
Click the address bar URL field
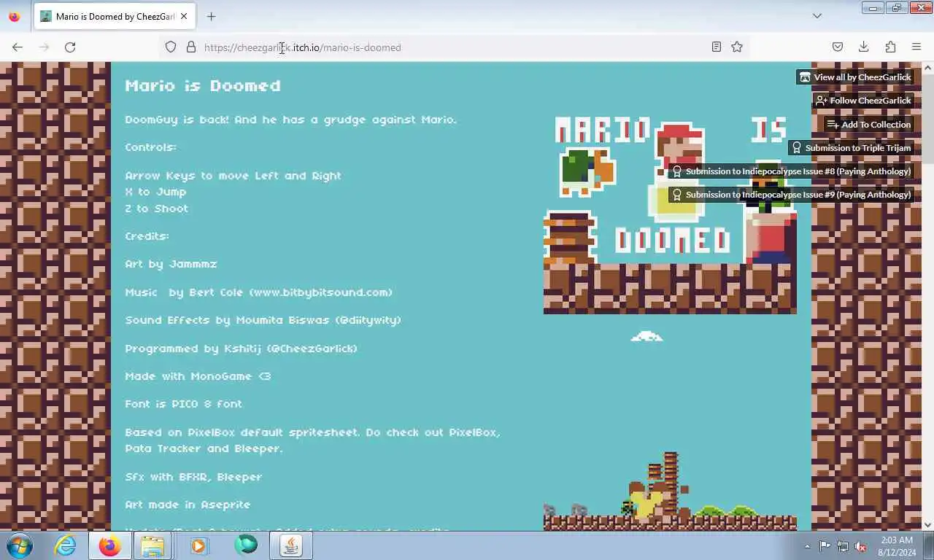point(452,47)
